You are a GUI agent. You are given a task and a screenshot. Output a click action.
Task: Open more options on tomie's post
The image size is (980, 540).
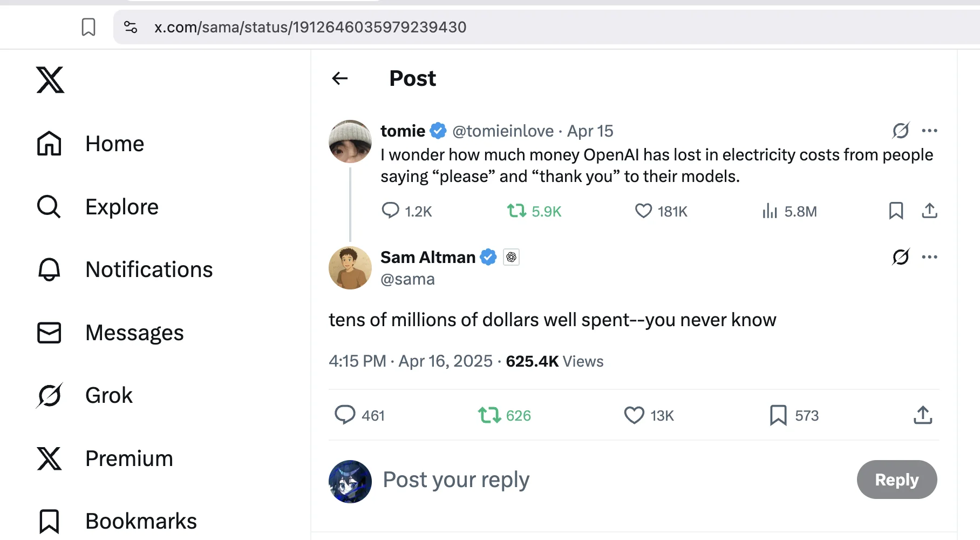[930, 130]
